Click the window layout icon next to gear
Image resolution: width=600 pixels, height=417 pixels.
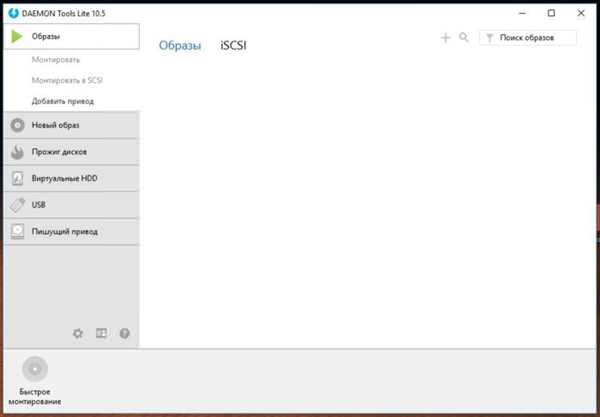tap(101, 333)
